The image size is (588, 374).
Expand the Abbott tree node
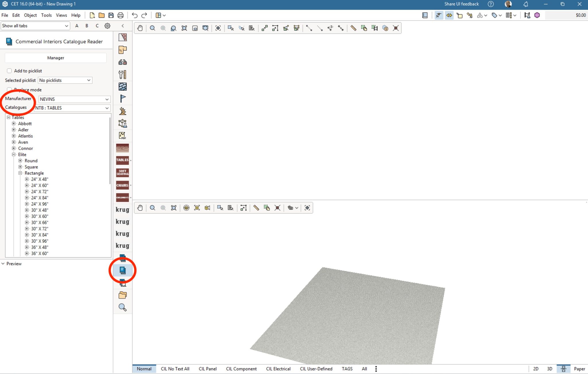(13, 124)
